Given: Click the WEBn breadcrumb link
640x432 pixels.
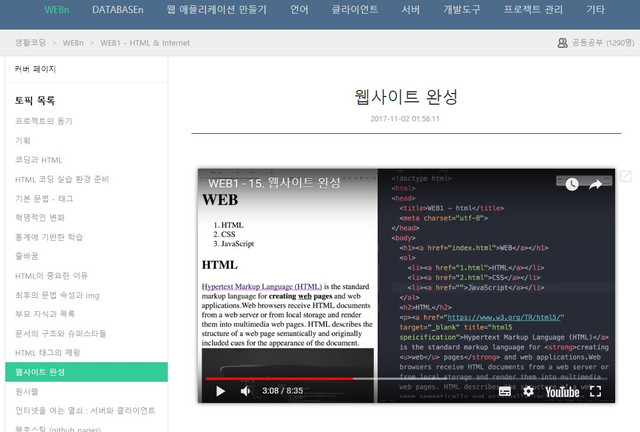Looking at the screenshot, I should pos(73,43).
